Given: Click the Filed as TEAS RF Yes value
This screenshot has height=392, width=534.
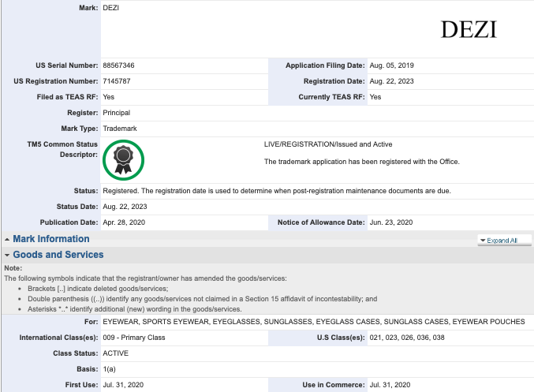Looking at the screenshot, I should [x=108, y=97].
